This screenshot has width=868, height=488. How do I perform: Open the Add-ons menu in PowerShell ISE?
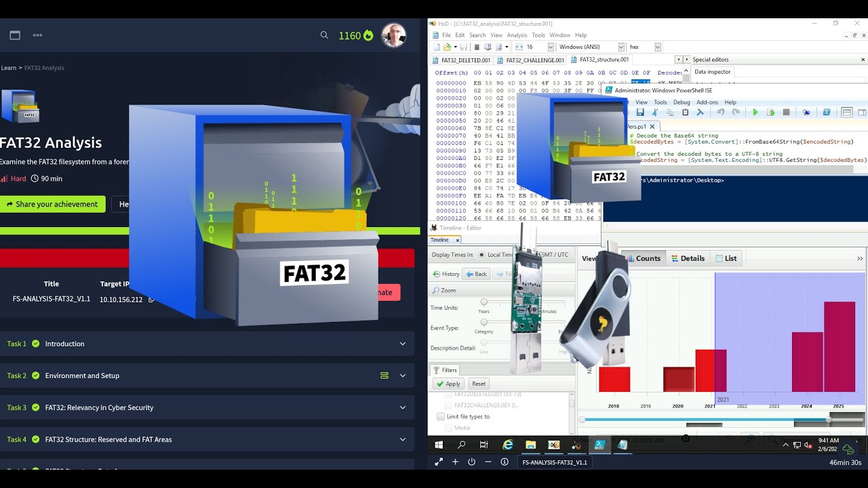click(x=707, y=102)
